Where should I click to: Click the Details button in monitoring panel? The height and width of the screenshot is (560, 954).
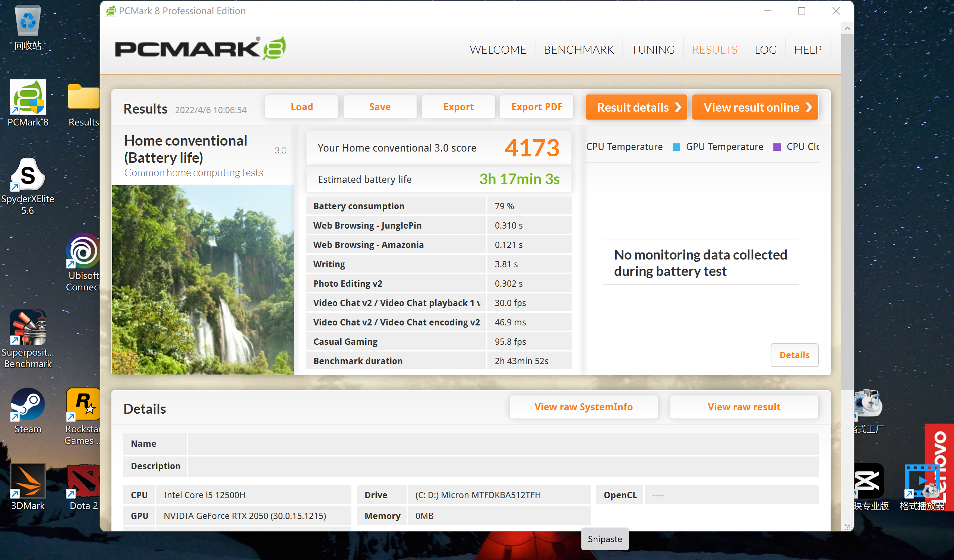(794, 355)
